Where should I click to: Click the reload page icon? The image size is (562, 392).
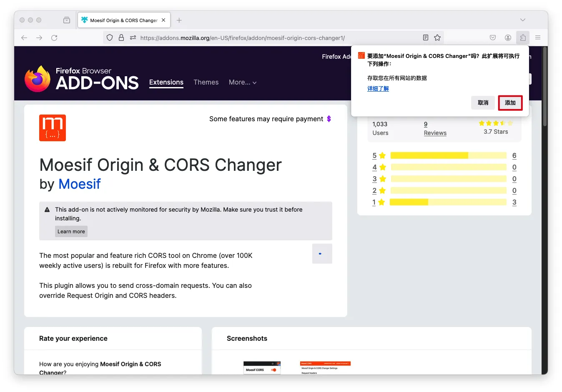pyautogui.click(x=54, y=38)
